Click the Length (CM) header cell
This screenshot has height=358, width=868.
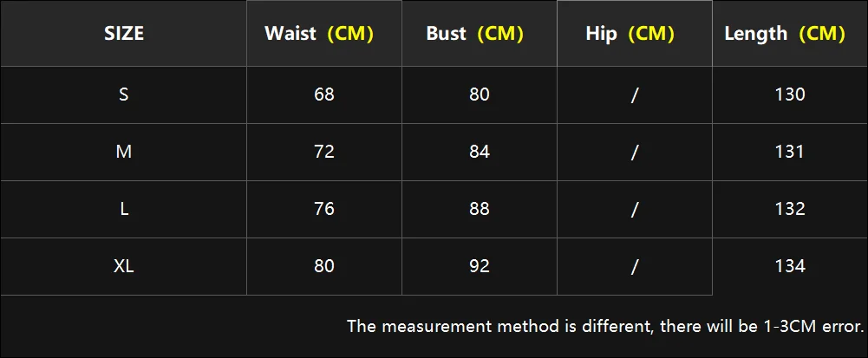(x=790, y=34)
